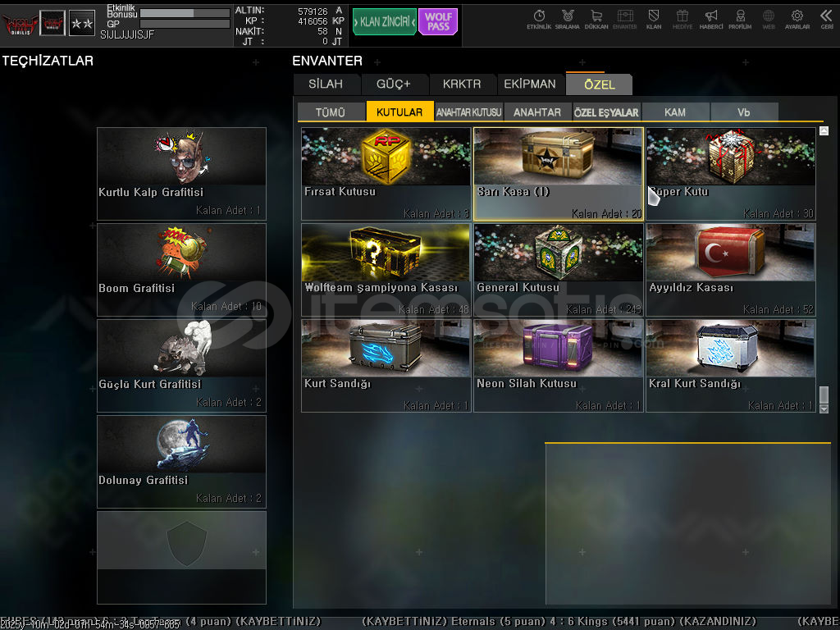840x630 pixels.
Task: Open the Ayarlar settings gear icon
Action: 797,20
